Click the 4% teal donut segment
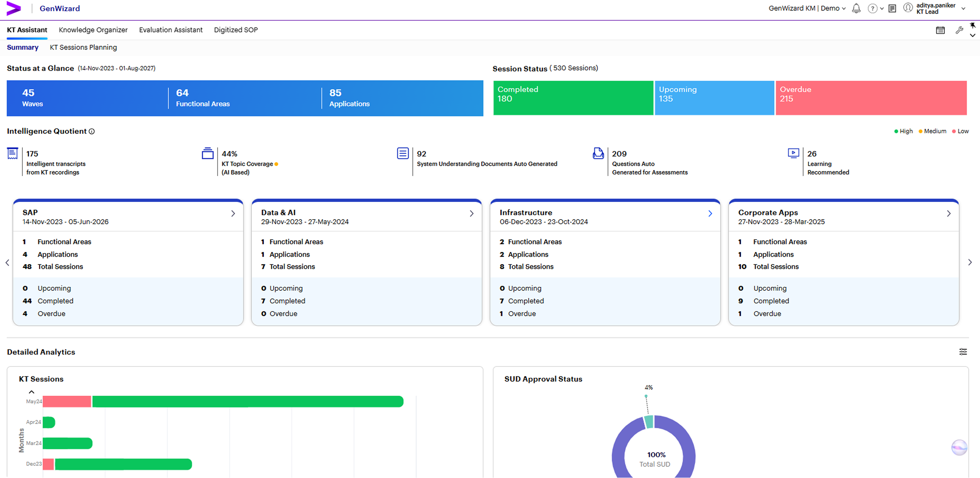This screenshot has height=478, width=980. (x=649, y=422)
